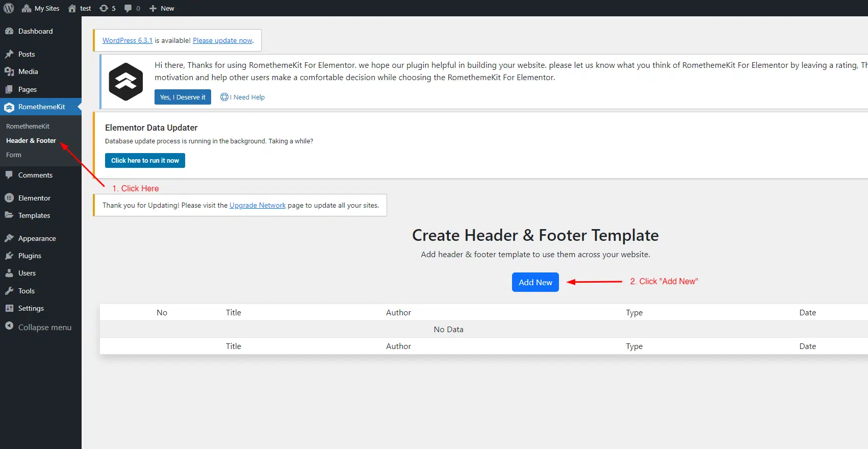Click the top Author column header
Screen dimensions: 868x449
point(398,312)
